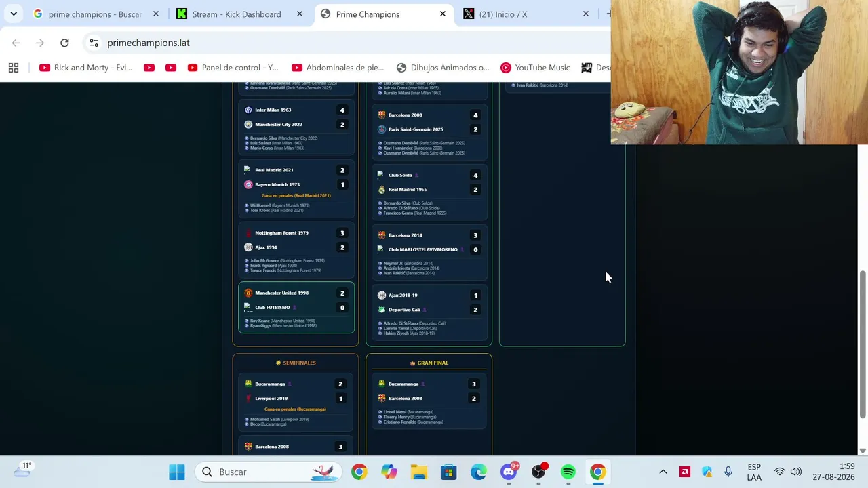This screenshot has height=488, width=868.
Task: View site information for primechampions.lat
Action: click(94, 43)
